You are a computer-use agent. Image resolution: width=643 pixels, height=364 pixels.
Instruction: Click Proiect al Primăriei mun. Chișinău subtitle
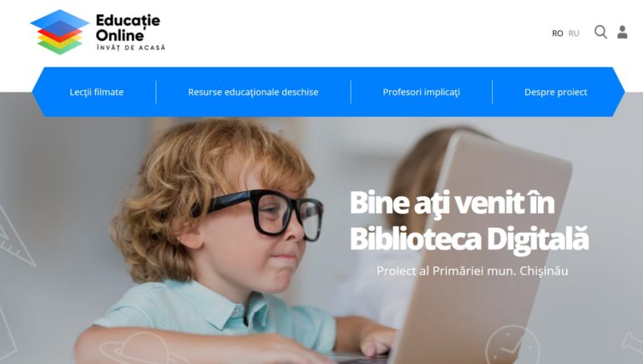click(473, 271)
